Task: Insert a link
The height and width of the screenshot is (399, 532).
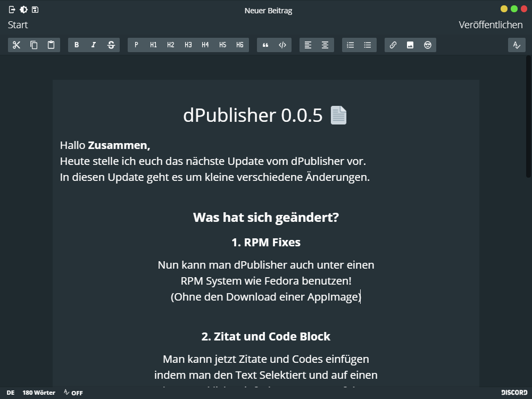Action: (393, 45)
